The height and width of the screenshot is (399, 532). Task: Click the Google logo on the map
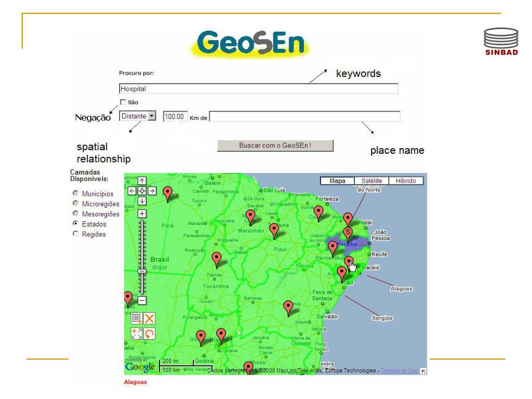140,367
